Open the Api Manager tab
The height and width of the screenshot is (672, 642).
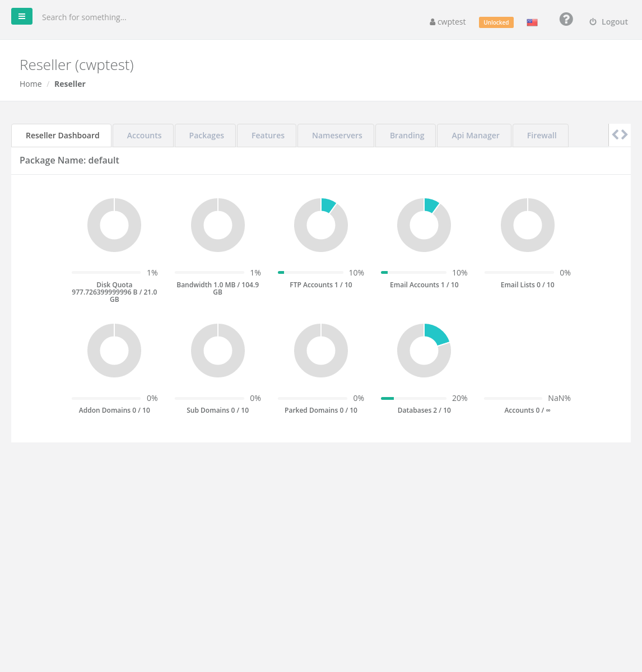coord(475,136)
